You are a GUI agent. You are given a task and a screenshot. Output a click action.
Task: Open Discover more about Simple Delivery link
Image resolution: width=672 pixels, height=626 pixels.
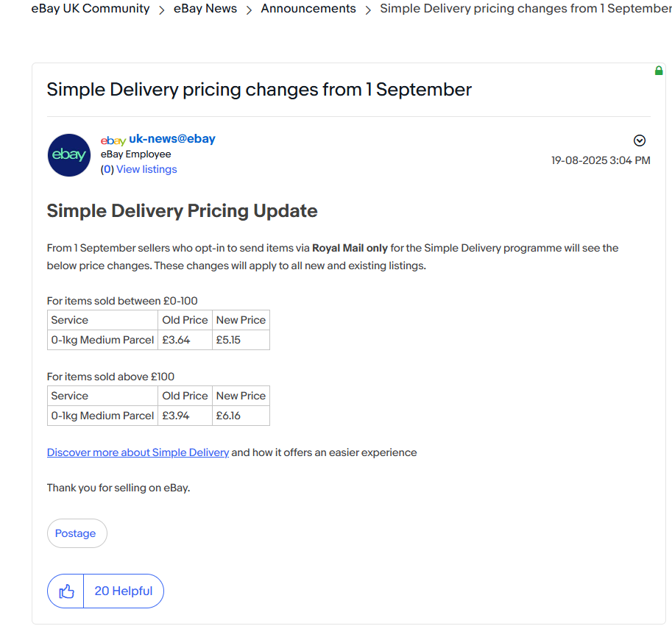[138, 452]
